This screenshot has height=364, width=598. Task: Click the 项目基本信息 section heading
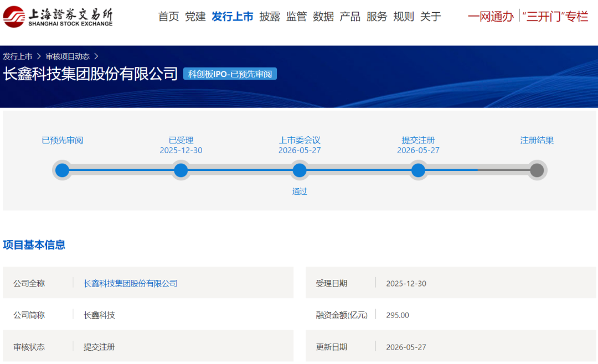point(34,245)
